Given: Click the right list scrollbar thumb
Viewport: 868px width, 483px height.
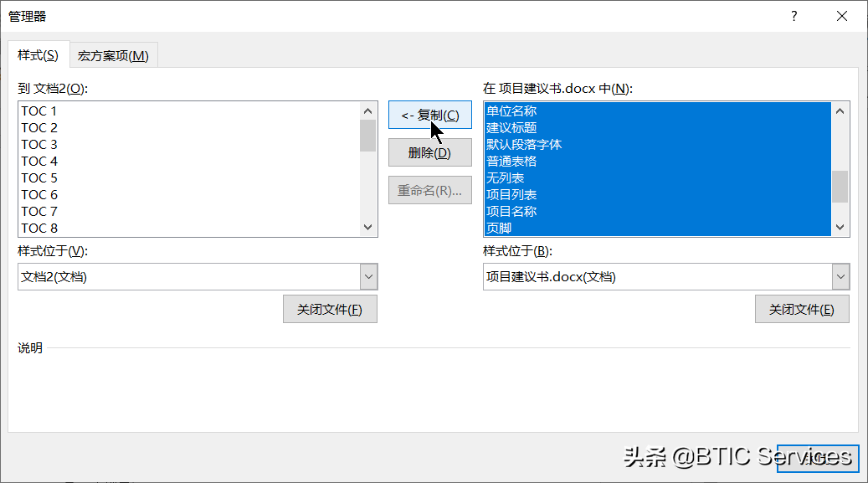Looking at the screenshot, I should pyautogui.click(x=840, y=187).
